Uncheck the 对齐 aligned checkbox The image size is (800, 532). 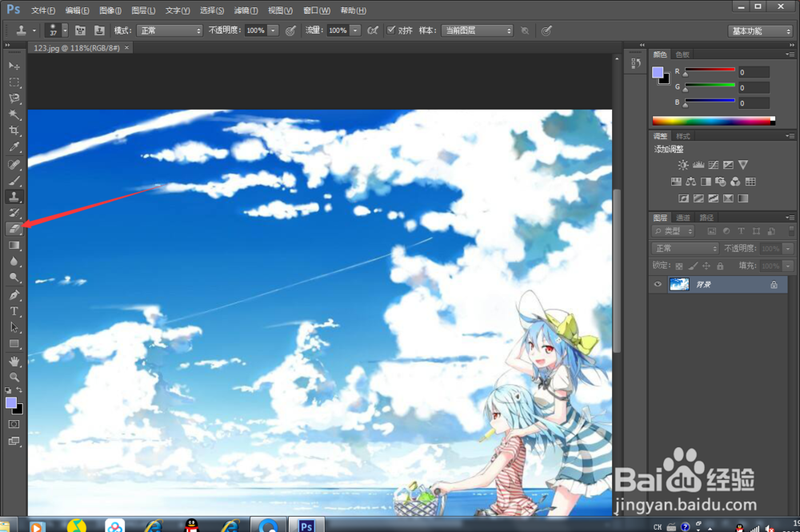coord(391,30)
